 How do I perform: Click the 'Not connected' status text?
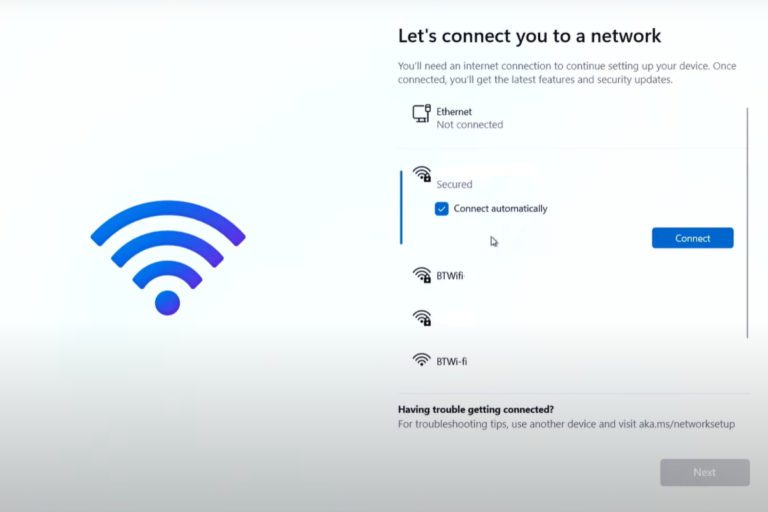(470, 125)
